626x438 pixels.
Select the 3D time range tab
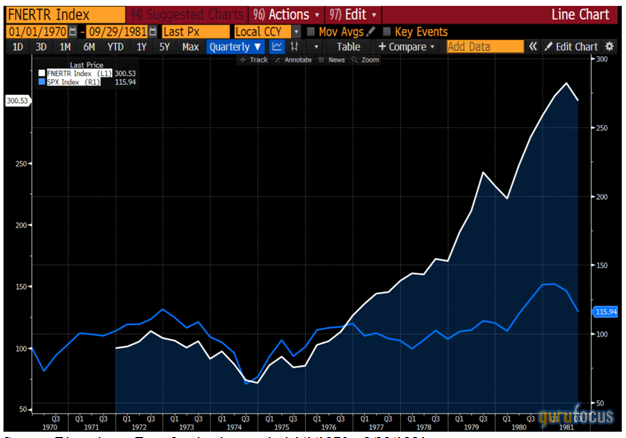41,47
